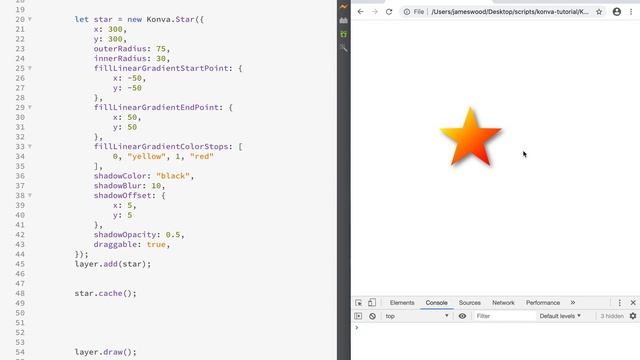Image resolution: width=640 pixels, height=360 pixels.
Task: Click the outerRadius: 75 line
Action: tap(131, 49)
